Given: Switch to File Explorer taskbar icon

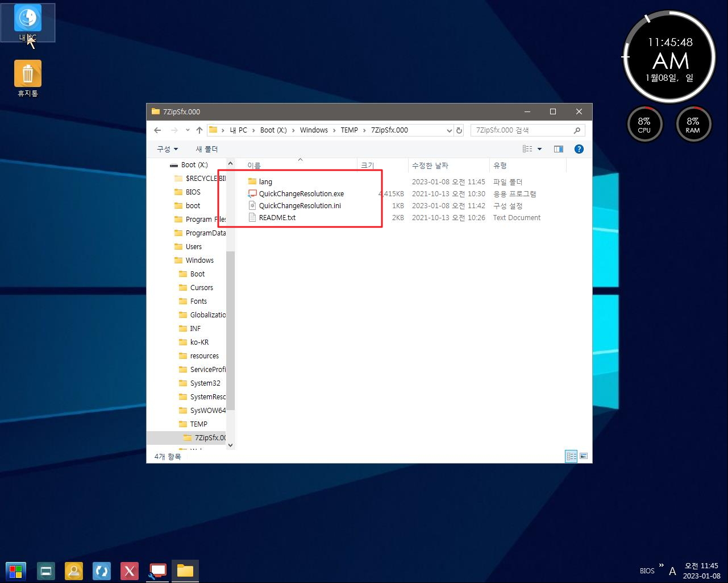Looking at the screenshot, I should [185, 570].
